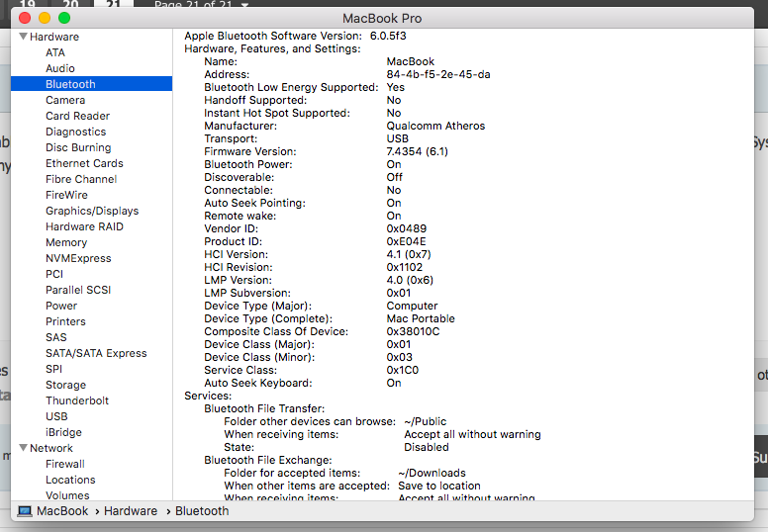Select ATA in the sidebar
The image size is (768, 532).
55,52
